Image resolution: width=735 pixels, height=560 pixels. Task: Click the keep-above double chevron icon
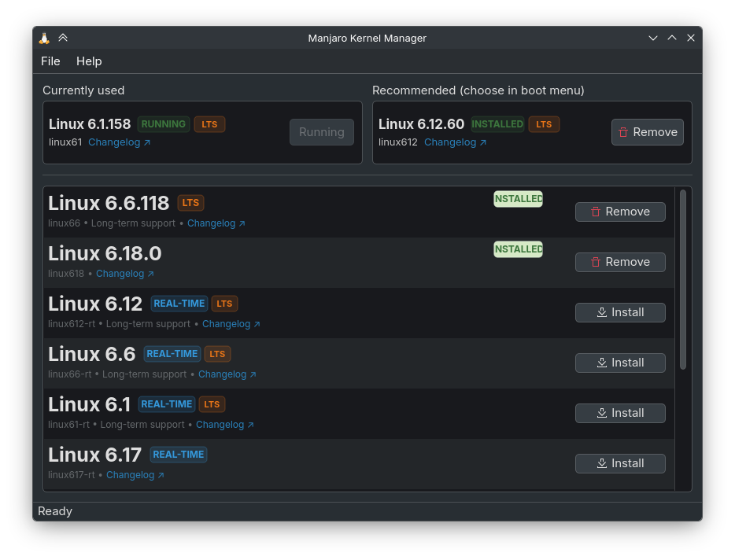[63, 38]
